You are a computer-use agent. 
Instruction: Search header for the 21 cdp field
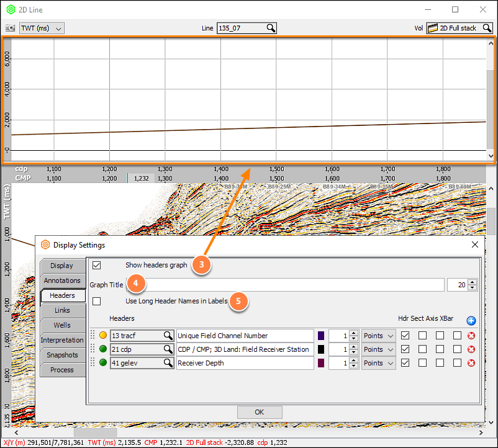(168, 349)
